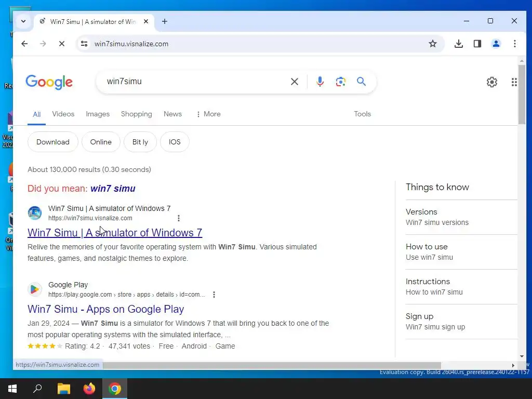Screen dimensions: 532x399
Task: Close the Win7 Simu tab
Action: click(x=146, y=21)
